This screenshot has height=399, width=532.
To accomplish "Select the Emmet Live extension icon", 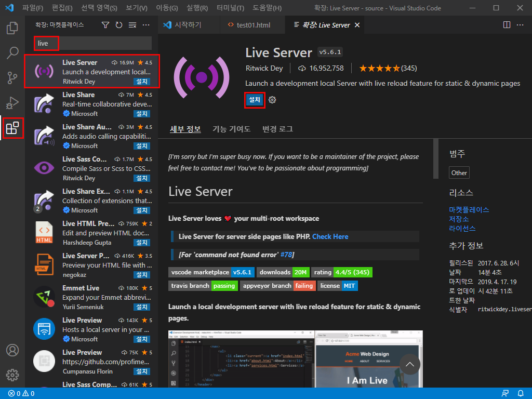I will click(44, 297).
